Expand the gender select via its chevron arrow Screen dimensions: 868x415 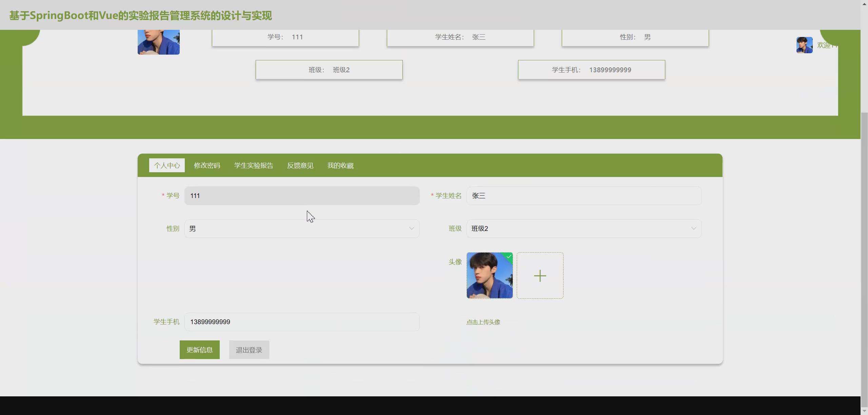pyautogui.click(x=411, y=228)
